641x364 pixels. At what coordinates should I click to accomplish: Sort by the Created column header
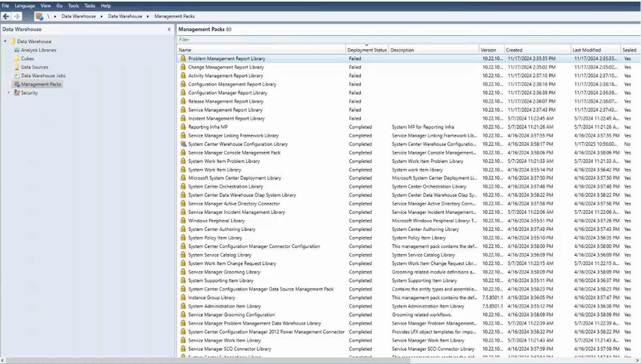pyautogui.click(x=538, y=50)
